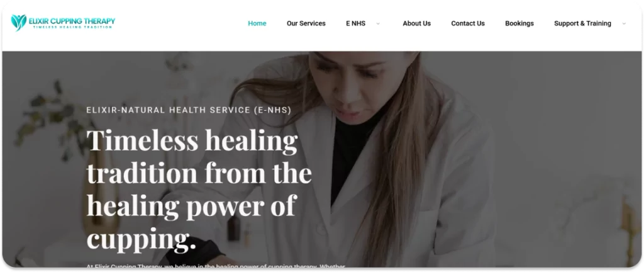Screen dimensions: 644x272
Task: Click the E NHS menu label
Action: (356, 23)
